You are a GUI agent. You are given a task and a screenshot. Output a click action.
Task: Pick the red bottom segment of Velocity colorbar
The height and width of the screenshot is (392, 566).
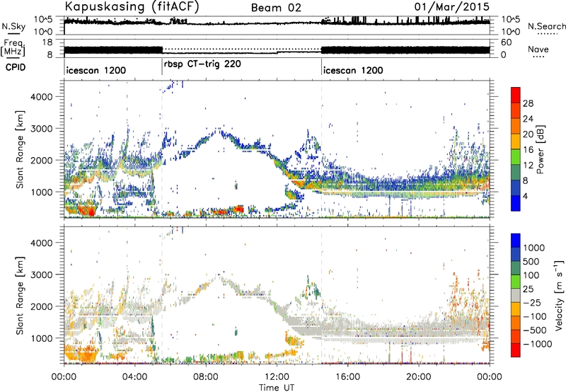point(516,350)
